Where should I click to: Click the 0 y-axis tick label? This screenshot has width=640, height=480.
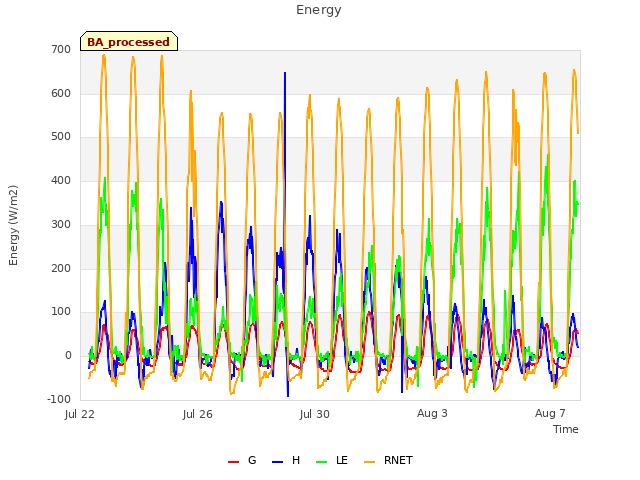point(68,356)
